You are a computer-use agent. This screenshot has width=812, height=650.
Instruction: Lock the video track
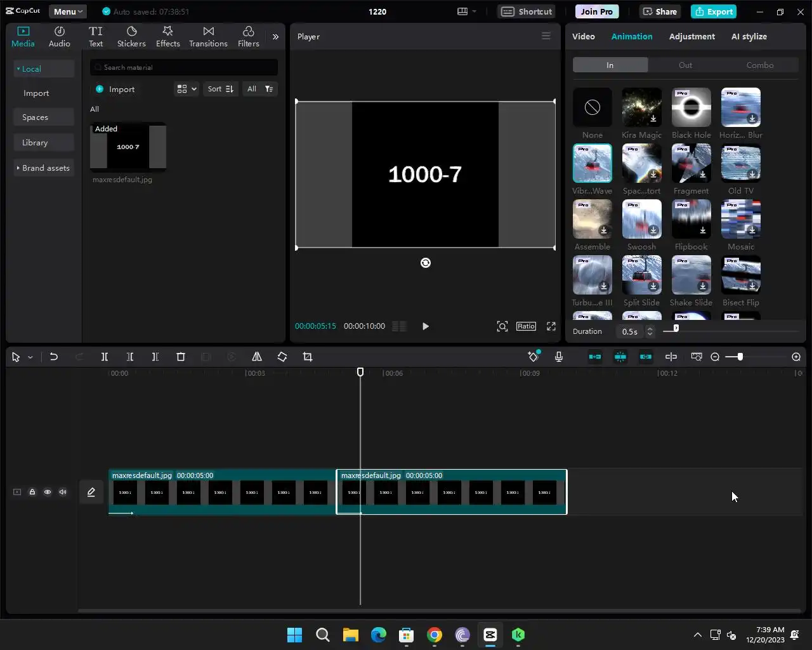point(32,492)
